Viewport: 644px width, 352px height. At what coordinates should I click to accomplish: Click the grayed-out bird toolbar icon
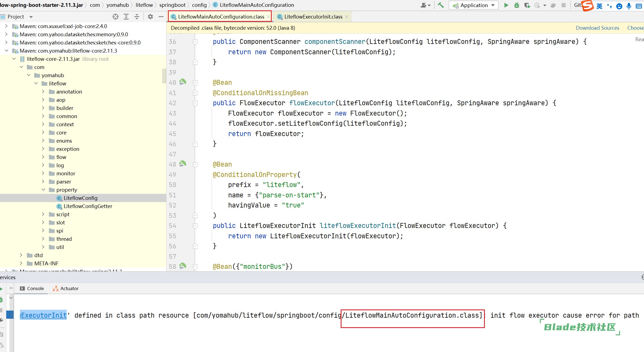click(553, 5)
